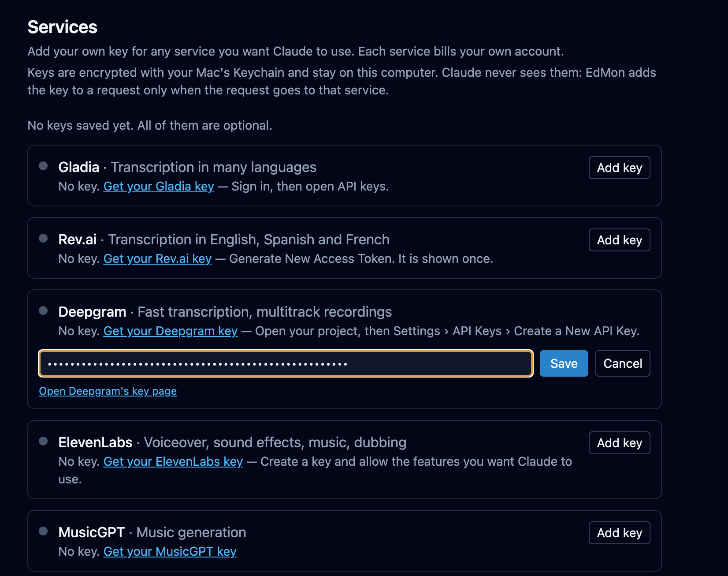The height and width of the screenshot is (576, 728).
Task: Open Deepgram's key page link
Action: [x=108, y=391]
